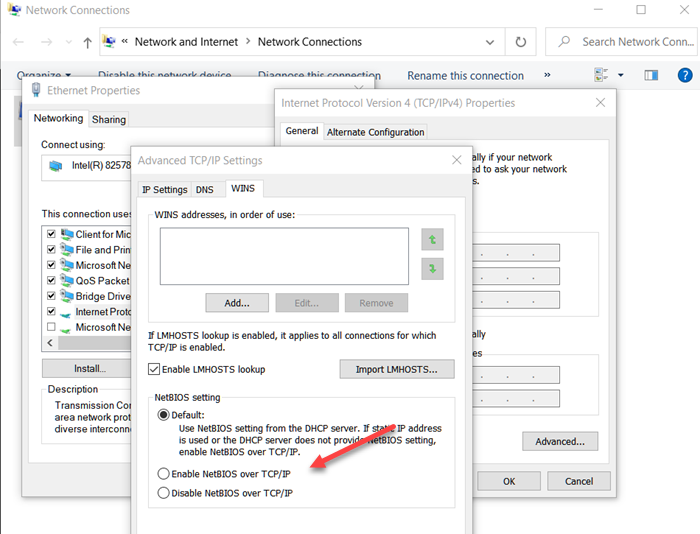Image resolution: width=700 pixels, height=534 pixels.
Task: Toggle the preview pane icon
Action: click(x=652, y=75)
